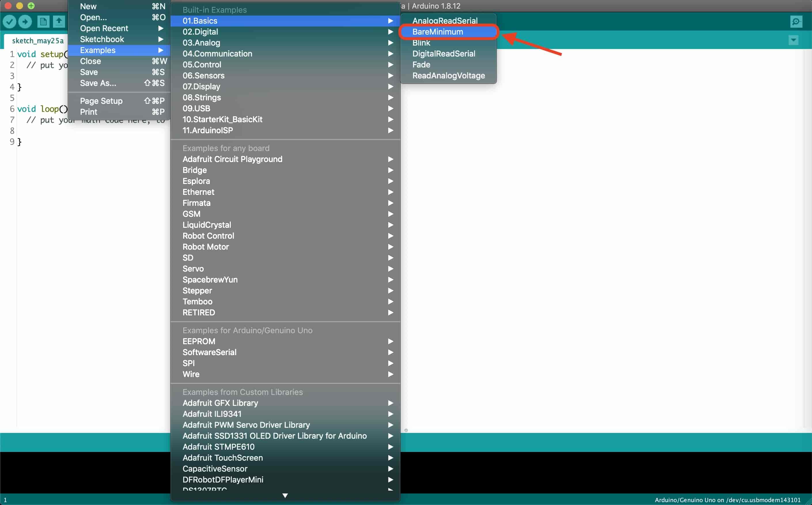
Task: Open the DigitalReadSerial example sketch
Action: (x=448, y=54)
